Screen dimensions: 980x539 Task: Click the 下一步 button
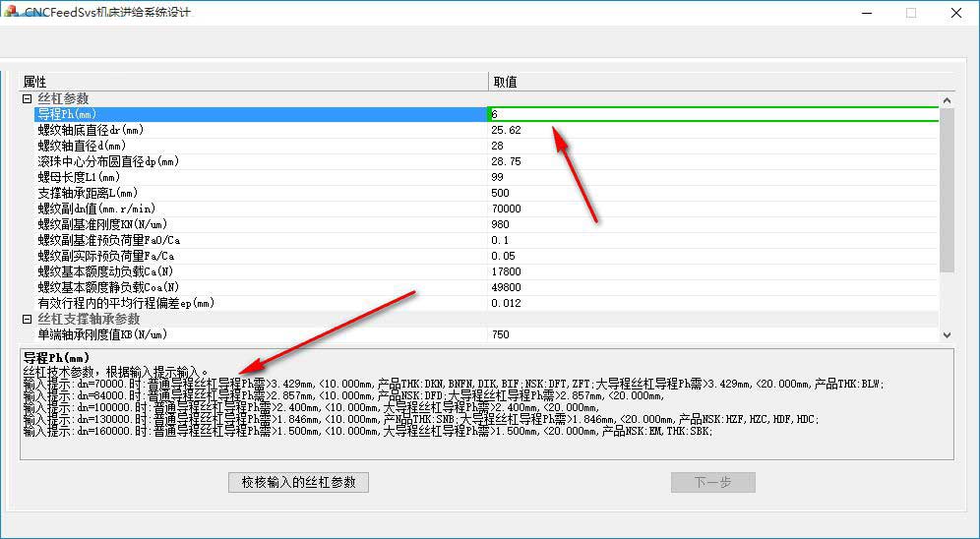(x=713, y=482)
